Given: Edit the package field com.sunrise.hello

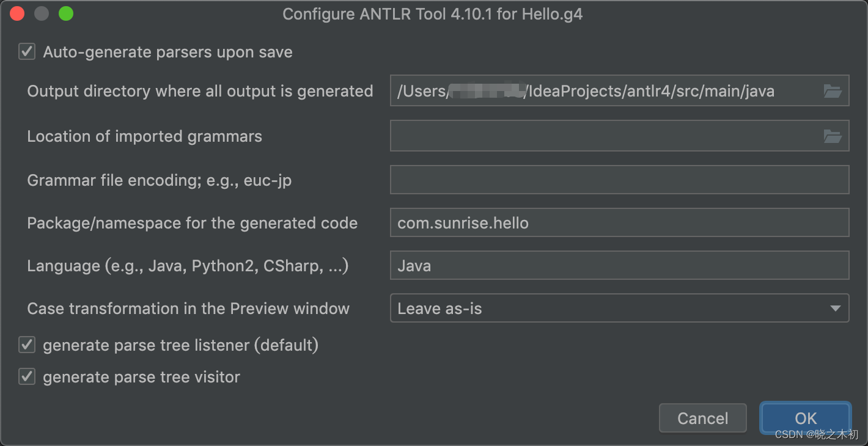Looking at the screenshot, I should [619, 223].
